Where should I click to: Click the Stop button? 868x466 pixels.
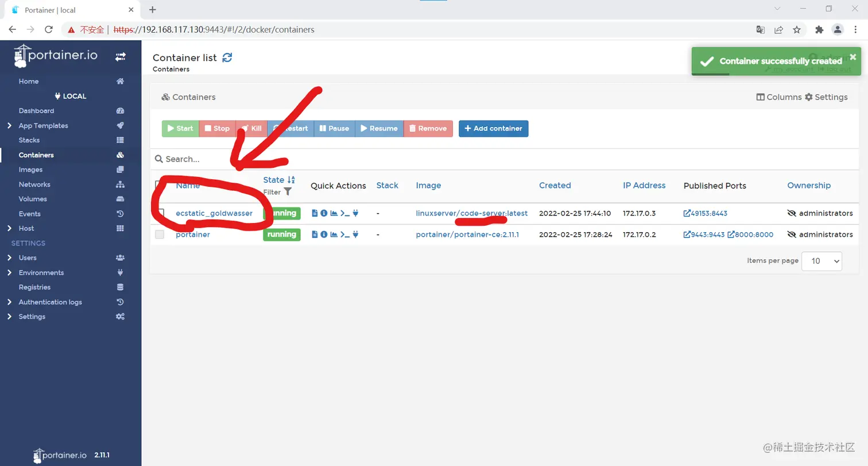pyautogui.click(x=217, y=129)
